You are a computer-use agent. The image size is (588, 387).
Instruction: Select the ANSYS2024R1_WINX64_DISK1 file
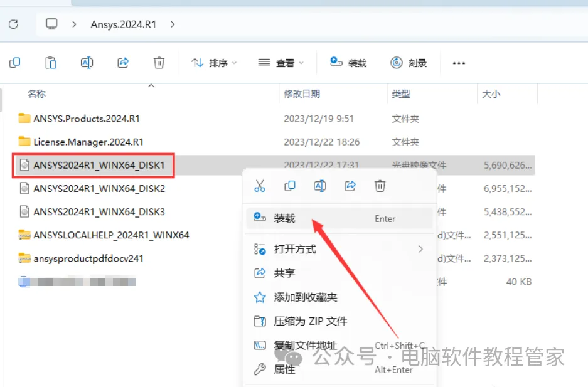(99, 165)
